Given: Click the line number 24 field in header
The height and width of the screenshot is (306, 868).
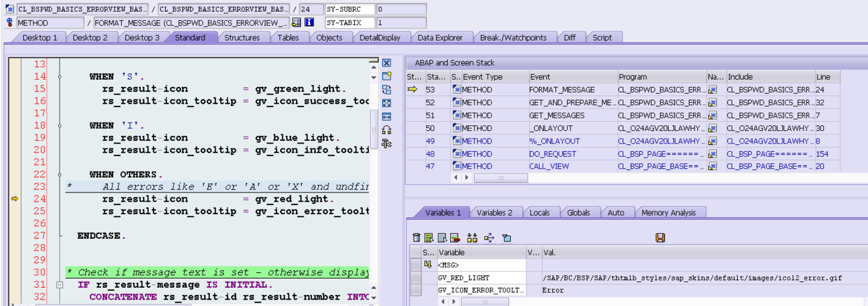Looking at the screenshot, I should tap(311, 9).
